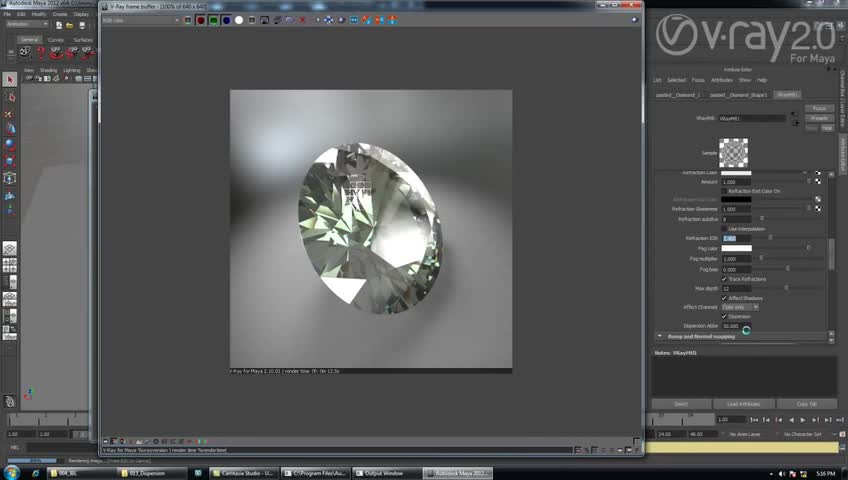Click the VRayMtl material sample swatch thumbnail

(733, 152)
